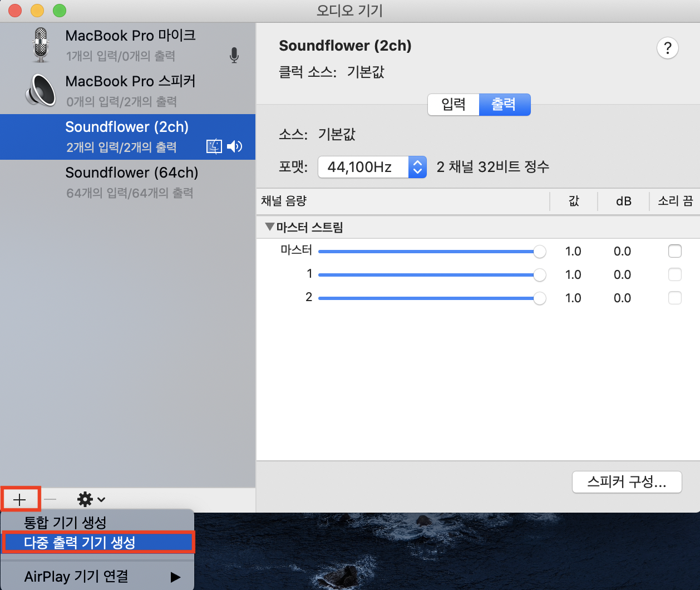The height and width of the screenshot is (590, 700).
Task: Select Soundflower (2ch) device row
Action: pyautogui.click(x=127, y=137)
